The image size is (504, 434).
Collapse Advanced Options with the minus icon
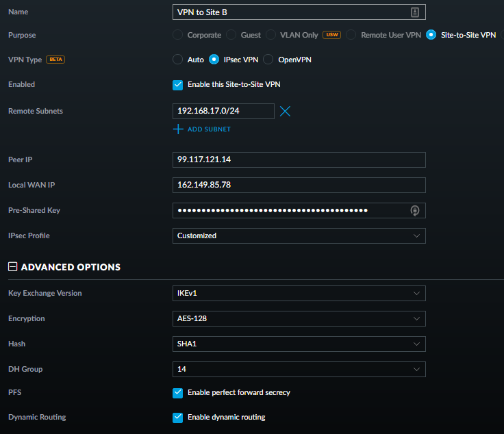pyautogui.click(x=12, y=267)
